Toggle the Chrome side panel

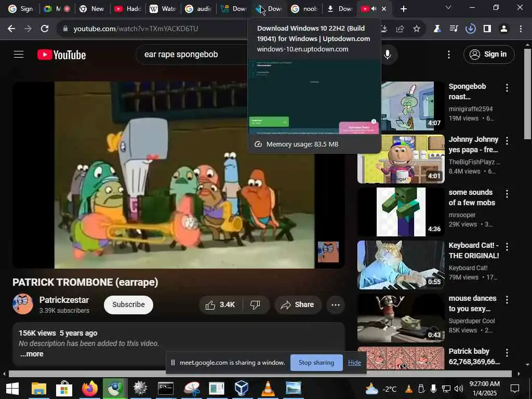click(x=487, y=29)
